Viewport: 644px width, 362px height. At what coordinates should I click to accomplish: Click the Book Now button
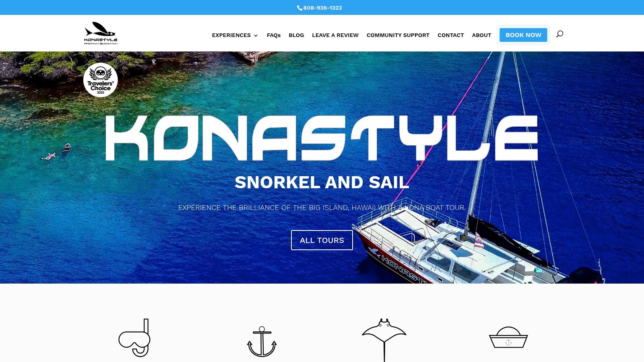[x=523, y=35]
